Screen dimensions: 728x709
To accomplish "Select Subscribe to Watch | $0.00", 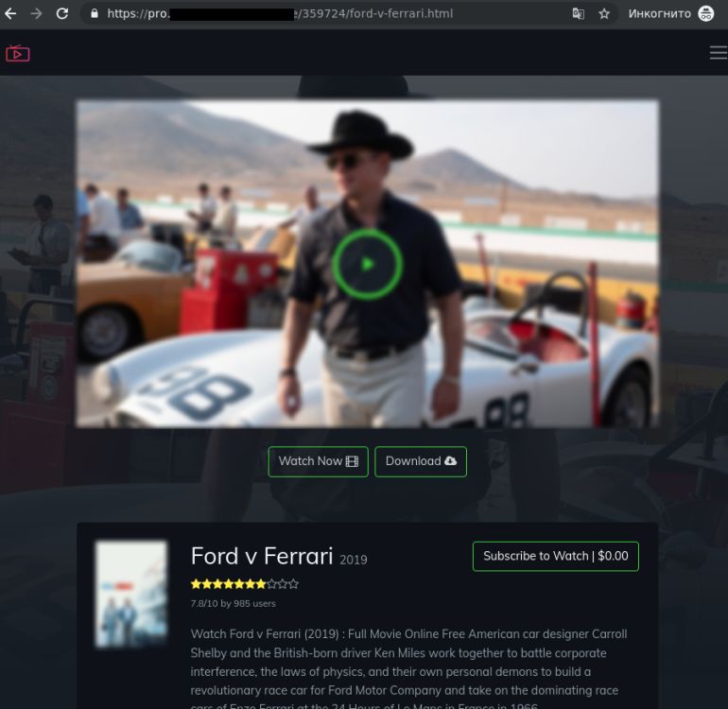I will [555, 556].
